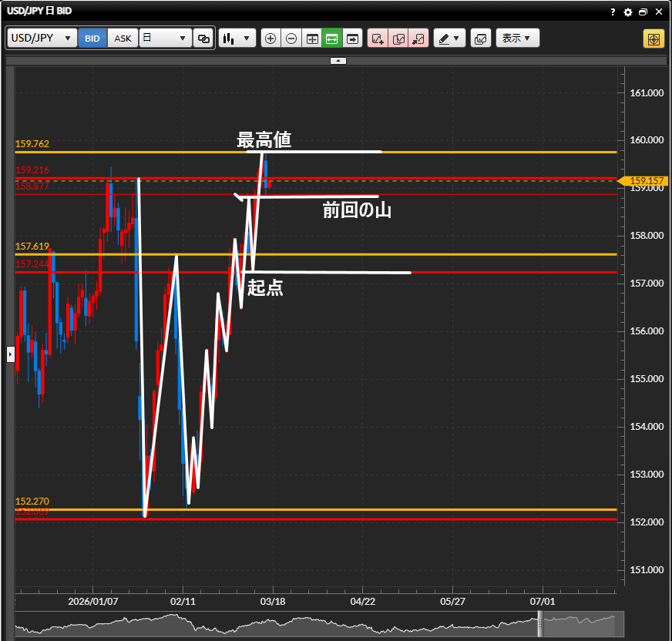672x641 pixels.
Task: Toggle the green auto-fit width button
Action: tap(331, 38)
